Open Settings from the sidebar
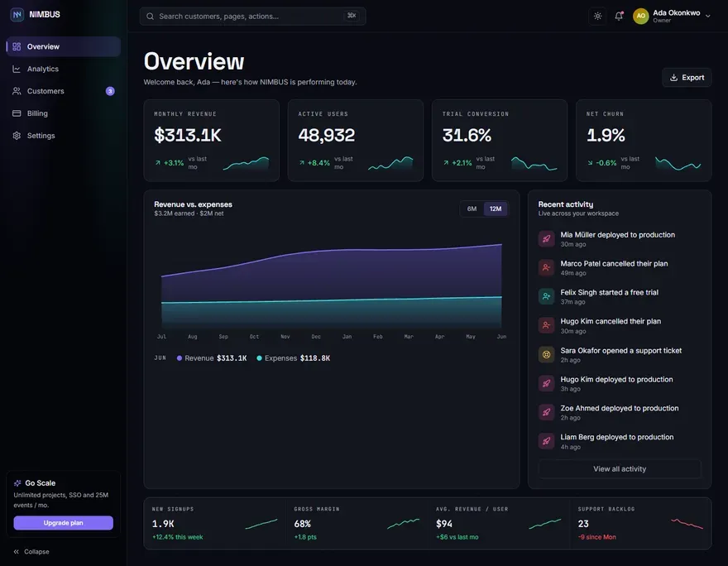 pos(64,136)
